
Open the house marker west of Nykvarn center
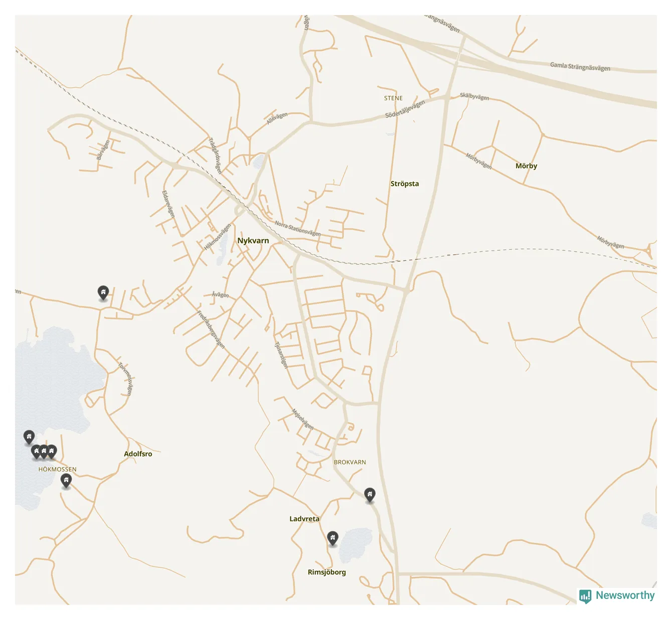coord(103,292)
